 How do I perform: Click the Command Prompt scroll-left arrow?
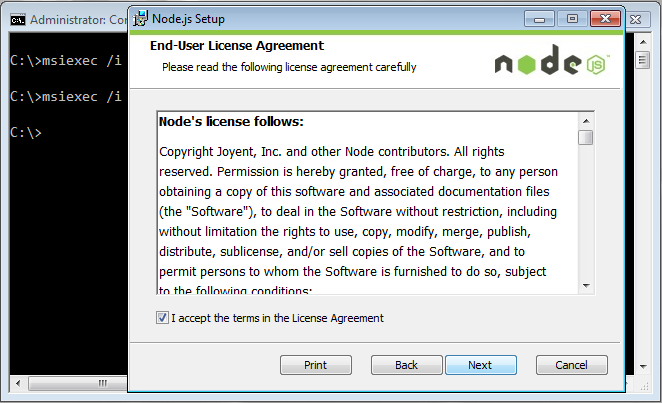pos(18,383)
